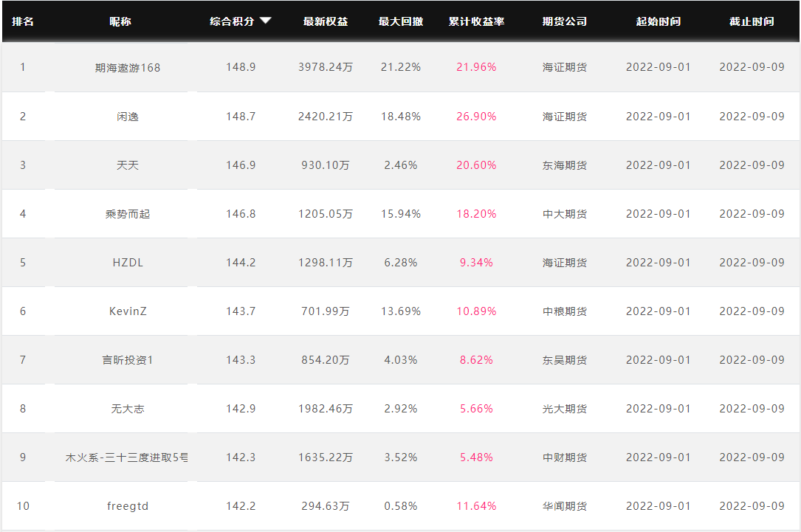Screen dimensions: 801x532
Task: Click score value 142.9
Action: [x=241, y=409]
